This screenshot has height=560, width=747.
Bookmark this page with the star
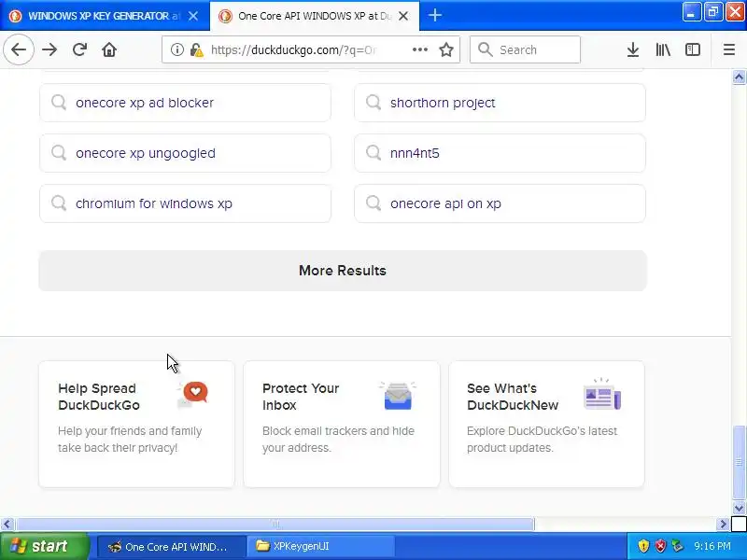point(446,49)
